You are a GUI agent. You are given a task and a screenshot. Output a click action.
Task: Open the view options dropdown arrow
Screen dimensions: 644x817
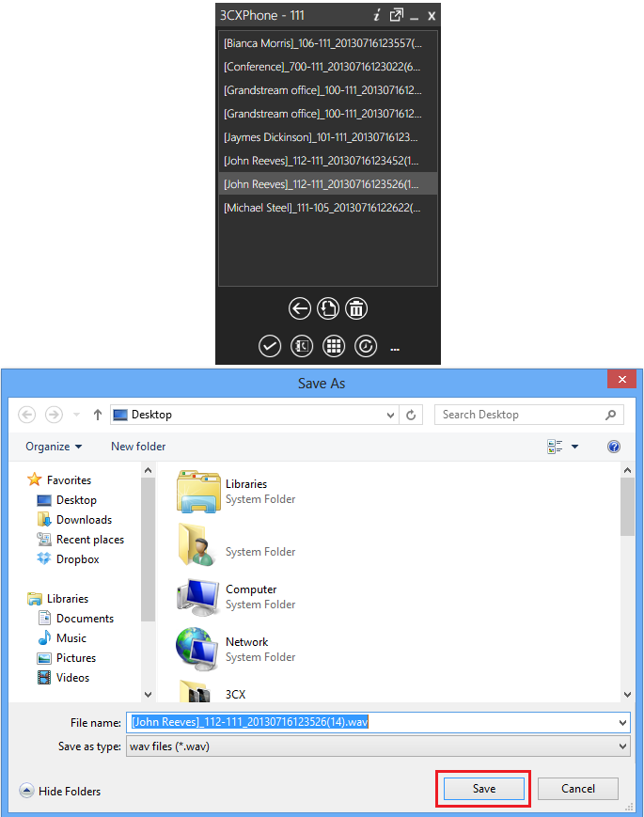point(574,447)
